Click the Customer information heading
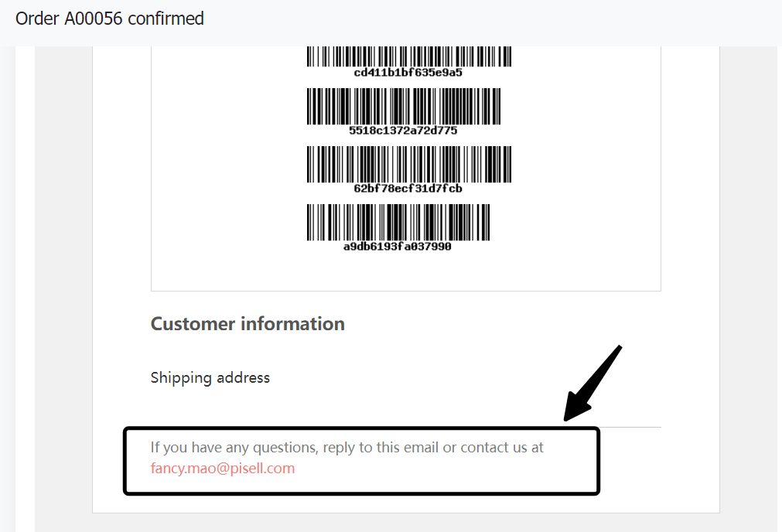 (x=248, y=323)
